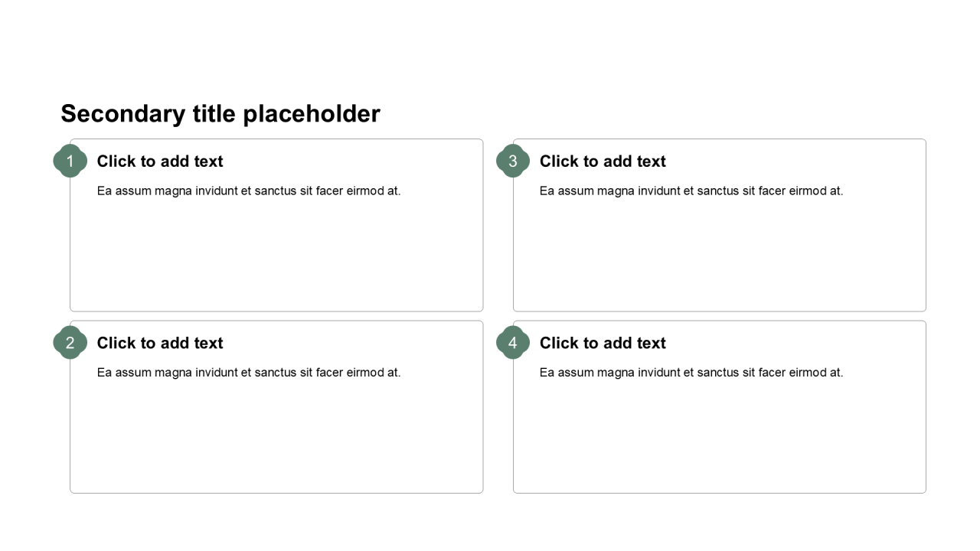The height and width of the screenshot is (551, 980).
Task: Select the green number 4 badge
Action: [512, 343]
